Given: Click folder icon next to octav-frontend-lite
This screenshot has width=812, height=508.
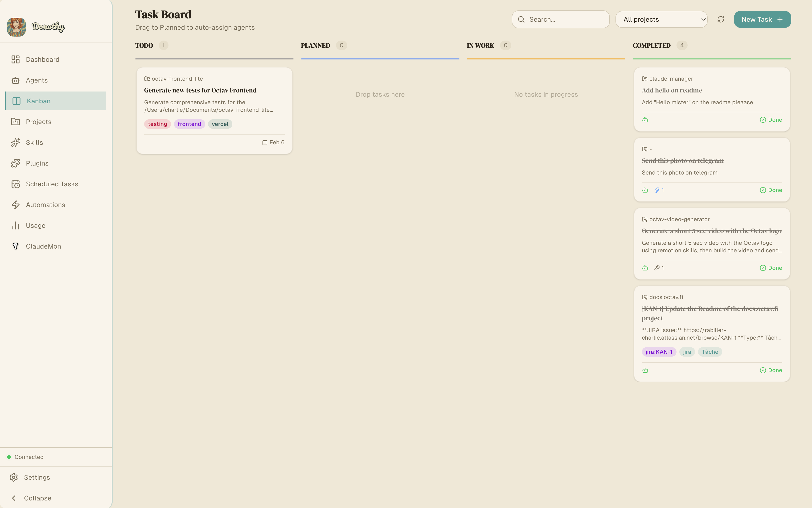Looking at the screenshot, I should [147, 79].
